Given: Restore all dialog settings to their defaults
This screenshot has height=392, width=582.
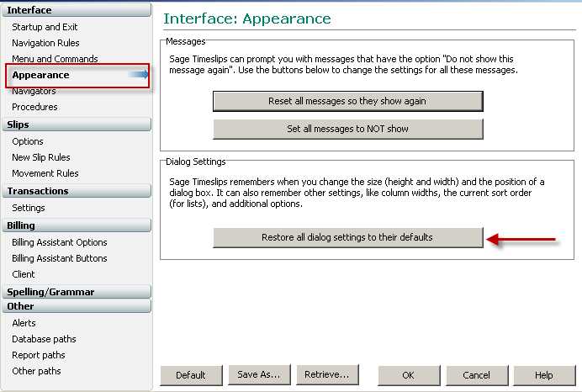Looking at the screenshot, I should click(x=348, y=237).
